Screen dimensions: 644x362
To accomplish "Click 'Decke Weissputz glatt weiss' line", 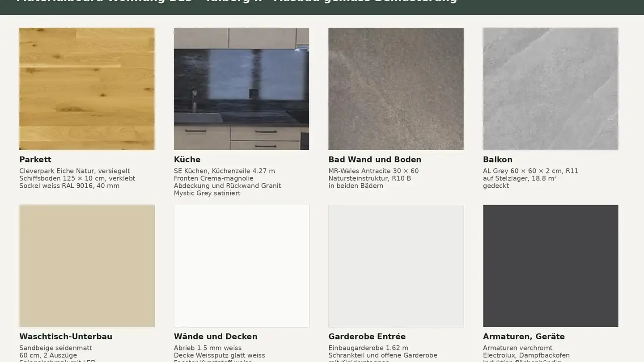I will click(220, 355).
